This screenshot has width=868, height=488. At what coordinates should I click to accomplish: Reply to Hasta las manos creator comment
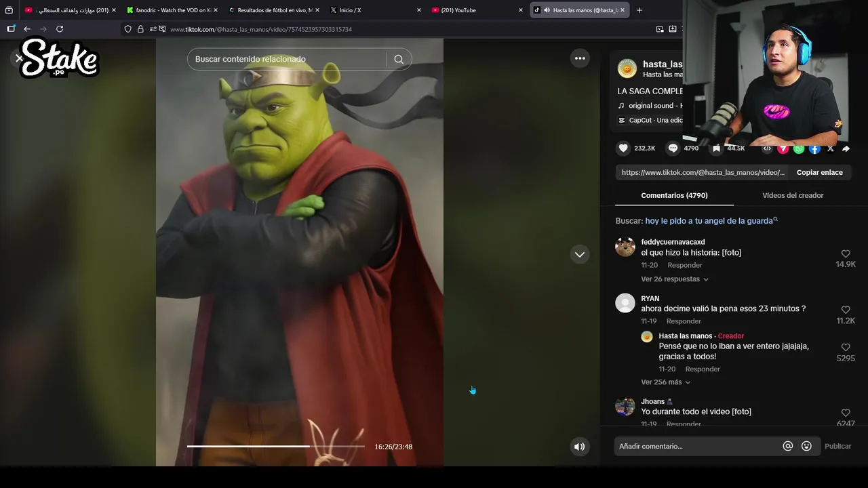pyautogui.click(x=702, y=369)
